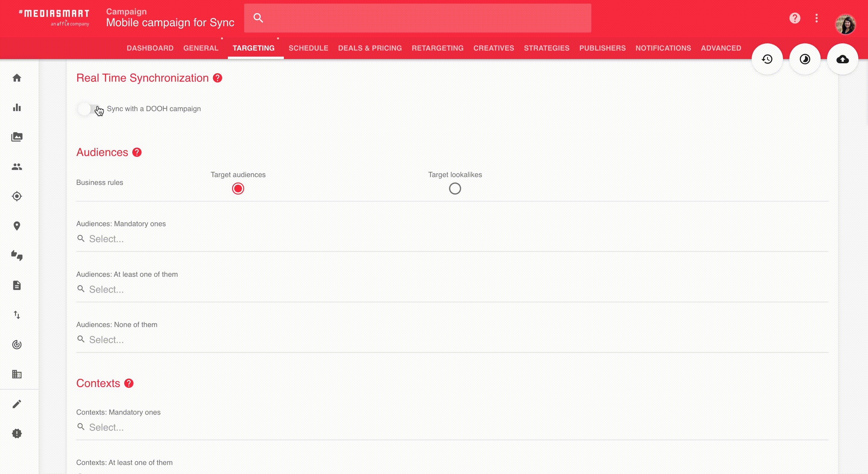
Task: Click the top search bar field
Action: click(418, 18)
